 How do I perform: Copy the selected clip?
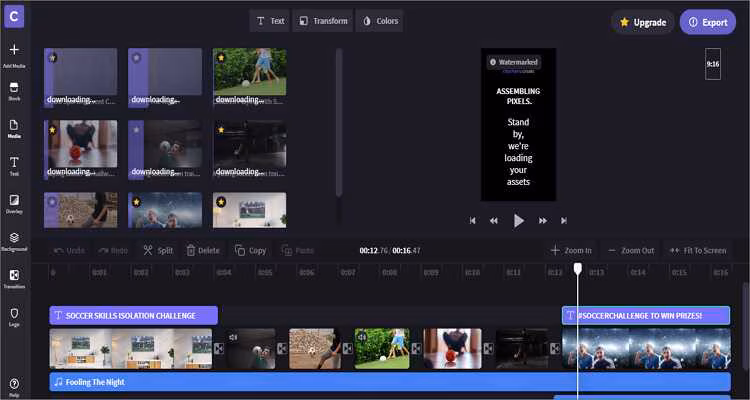(250, 250)
